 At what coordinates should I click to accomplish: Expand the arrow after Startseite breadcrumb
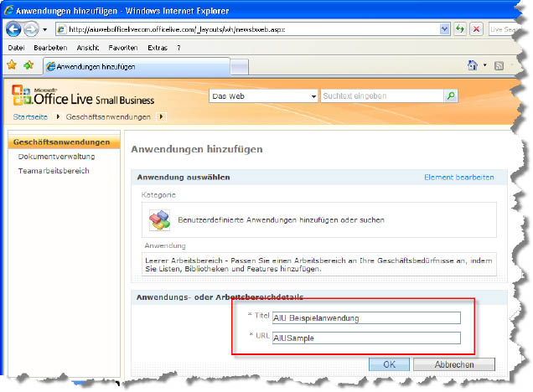click(x=58, y=117)
